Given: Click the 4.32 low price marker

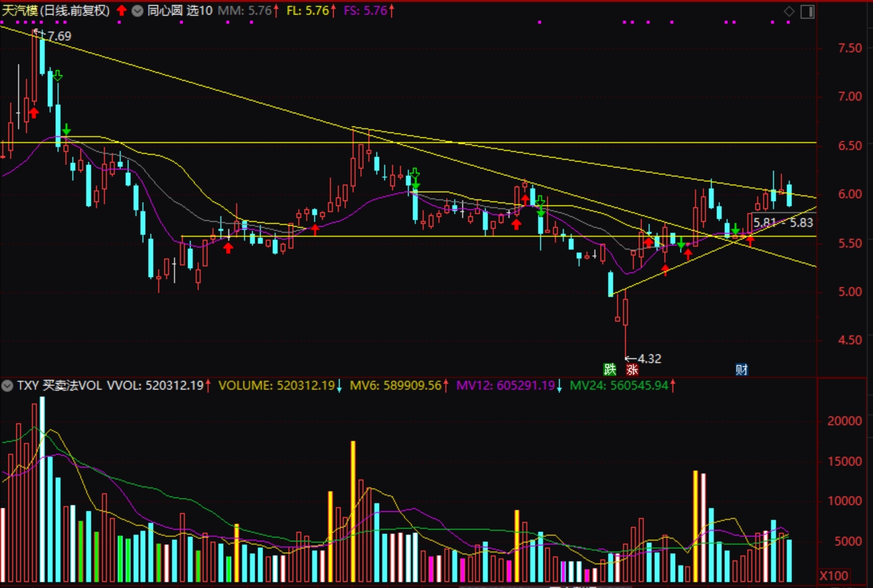Looking at the screenshot, I should click(649, 358).
